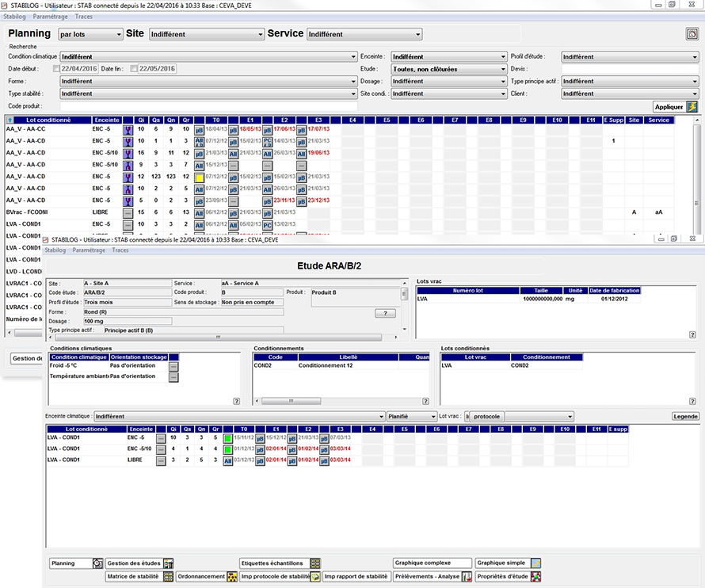The width and height of the screenshot is (705, 588).
Task: Click the dash button on Froid -5 °C row
Action: tap(173, 367)
